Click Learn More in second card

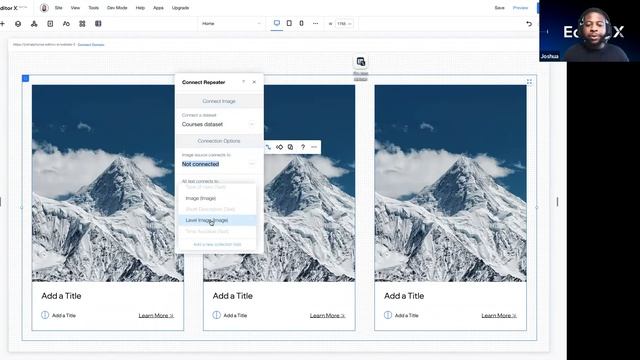[327, 316]
